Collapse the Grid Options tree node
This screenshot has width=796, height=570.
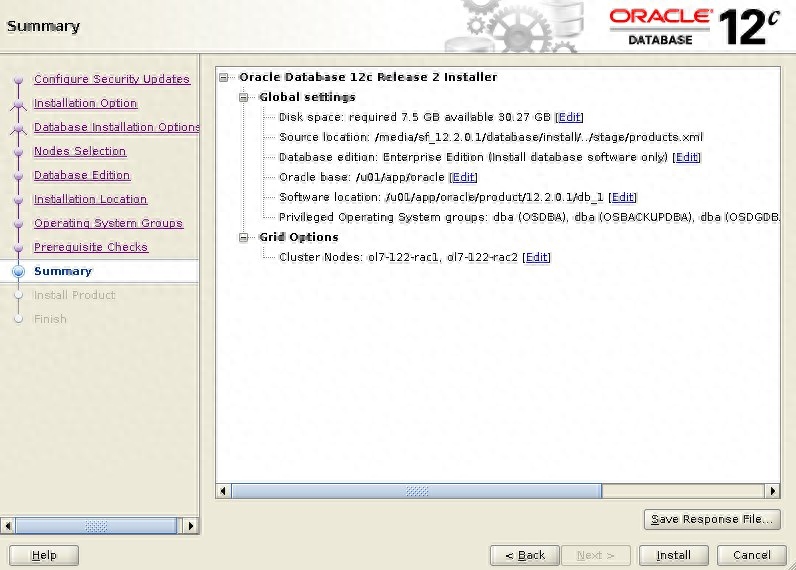click(x=243, y=238)
